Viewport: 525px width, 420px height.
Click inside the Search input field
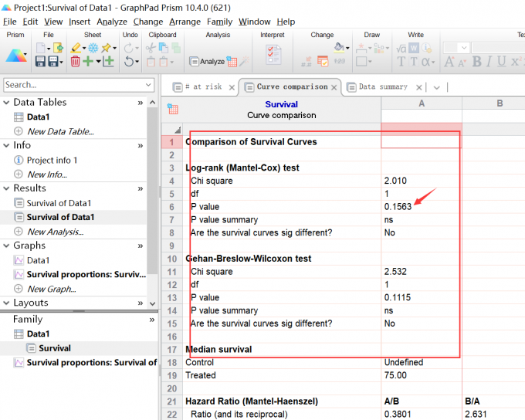(x=73, y=85)
